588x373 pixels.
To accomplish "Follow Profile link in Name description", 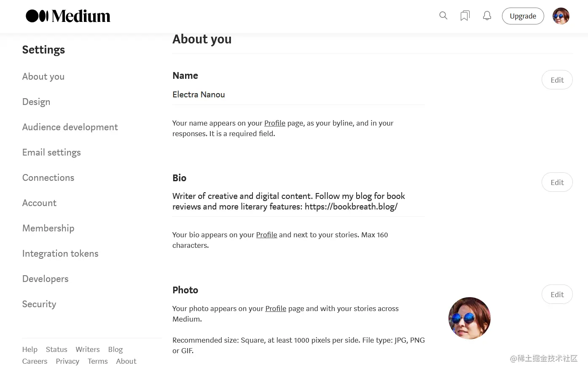I will [x=275, y=123].
